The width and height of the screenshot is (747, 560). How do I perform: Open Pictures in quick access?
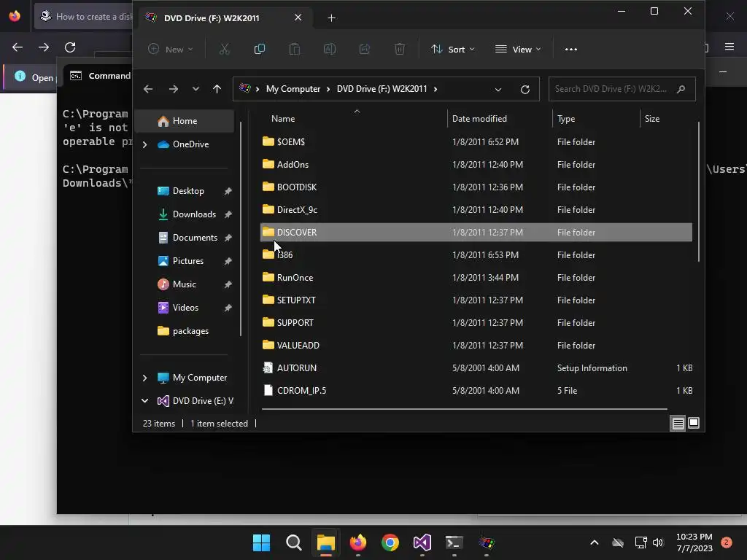[x=188, y=261]
